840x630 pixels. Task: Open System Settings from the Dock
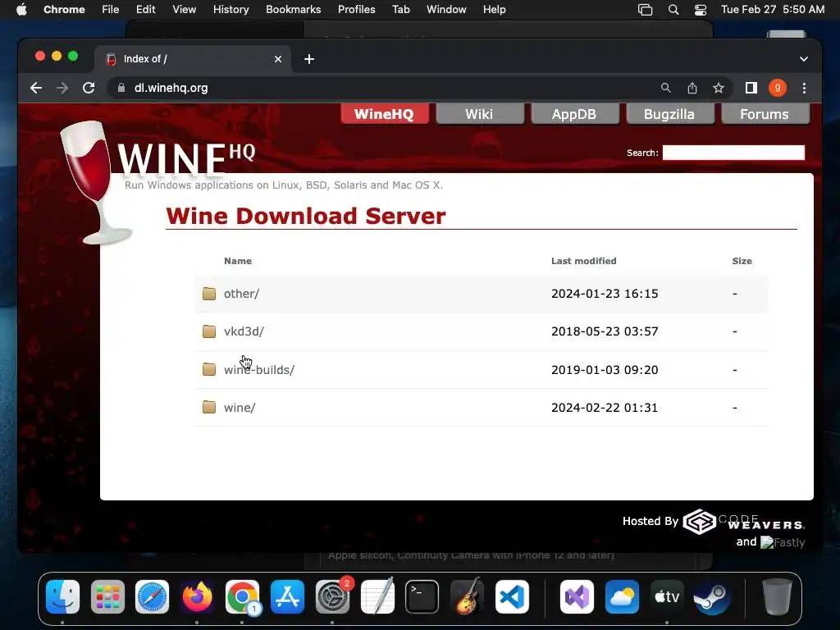tap(332, 596)
